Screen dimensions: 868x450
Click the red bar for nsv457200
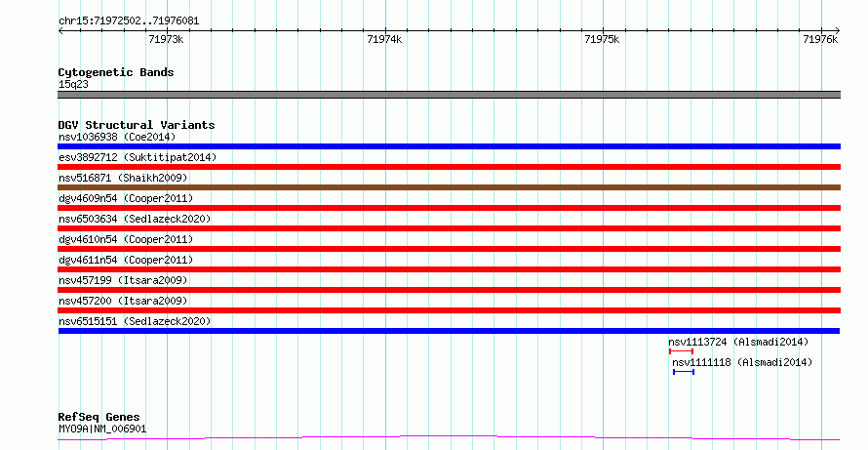point(449,310)
